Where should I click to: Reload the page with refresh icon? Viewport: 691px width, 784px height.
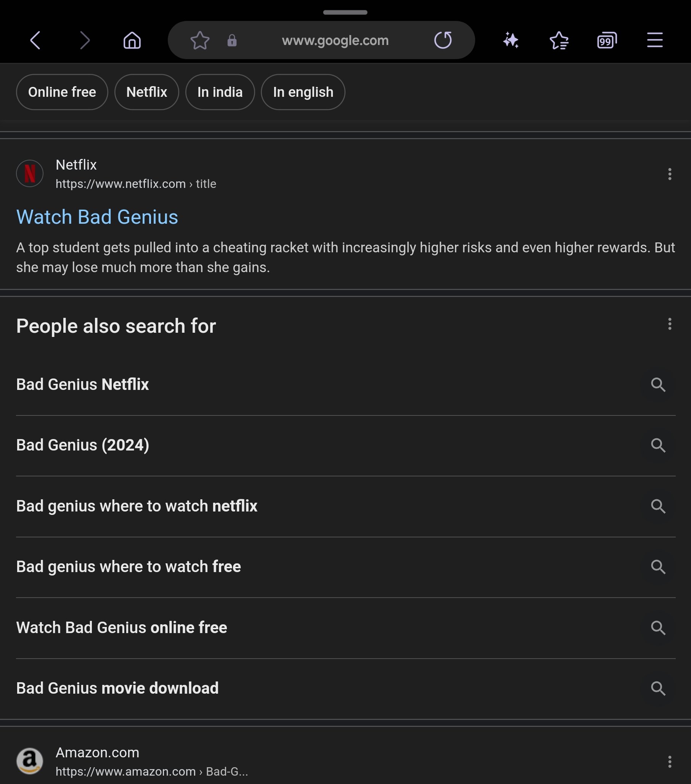pyautogui.click(x=443, y=40)
